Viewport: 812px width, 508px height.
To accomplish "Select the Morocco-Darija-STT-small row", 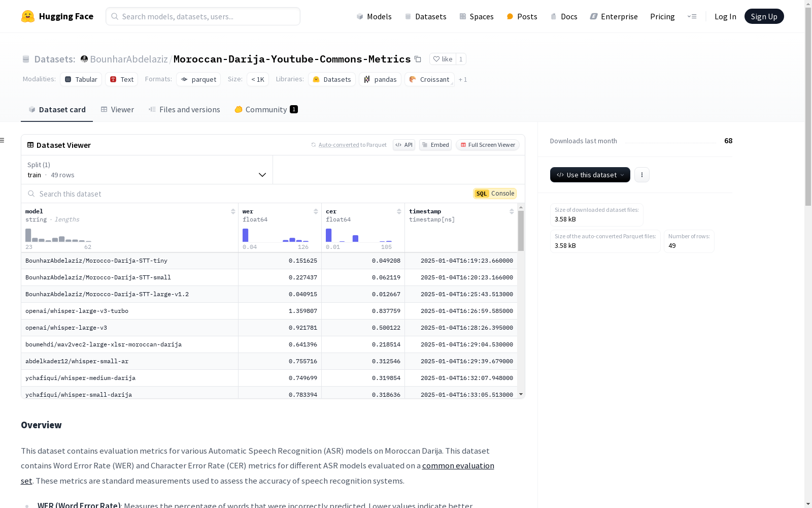I will (269, 277).
